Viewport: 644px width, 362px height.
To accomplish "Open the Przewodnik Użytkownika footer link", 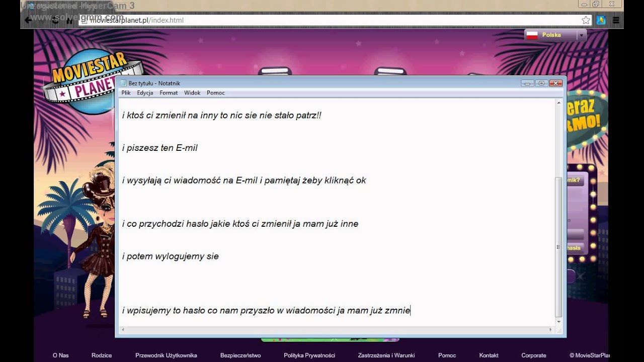I will click(x=166, y=355).
